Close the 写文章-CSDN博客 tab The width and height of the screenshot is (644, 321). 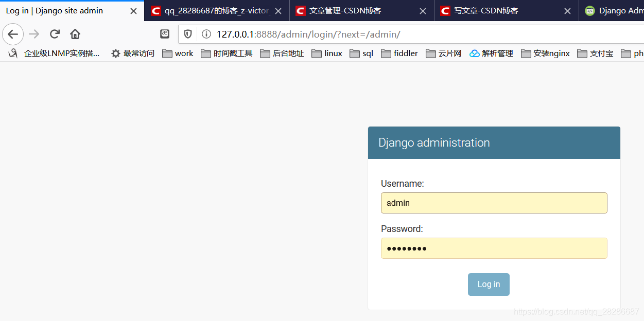coord(567,11)
